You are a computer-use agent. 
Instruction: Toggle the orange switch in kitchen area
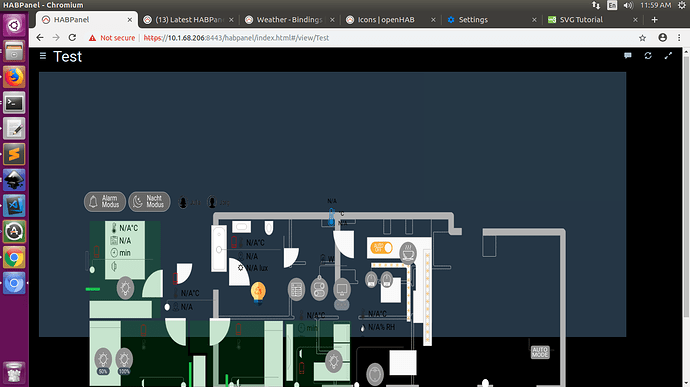(x=381, y=248)
